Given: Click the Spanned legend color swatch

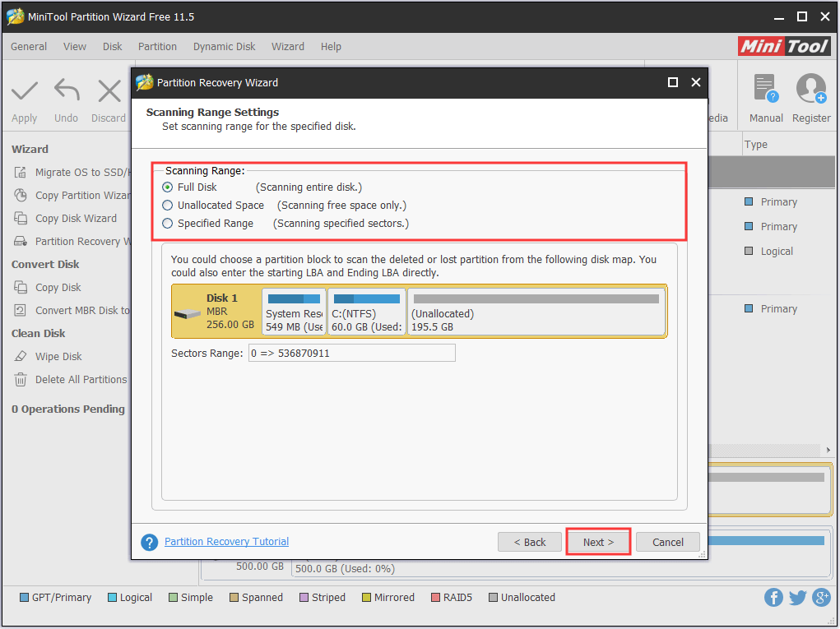Looking at the screenshot, I should [x=234, y=598].
